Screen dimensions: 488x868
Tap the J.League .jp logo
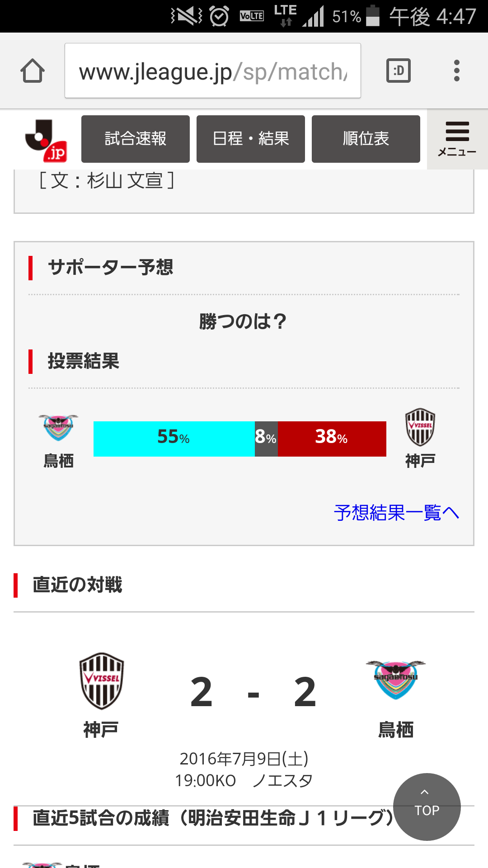(x=46, y=140)
